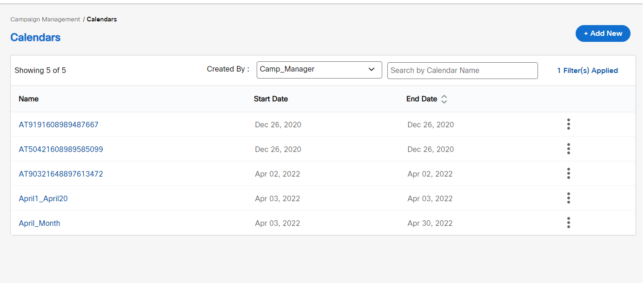
Task: Select the April1_April20 calendar link
Action: 43,198
